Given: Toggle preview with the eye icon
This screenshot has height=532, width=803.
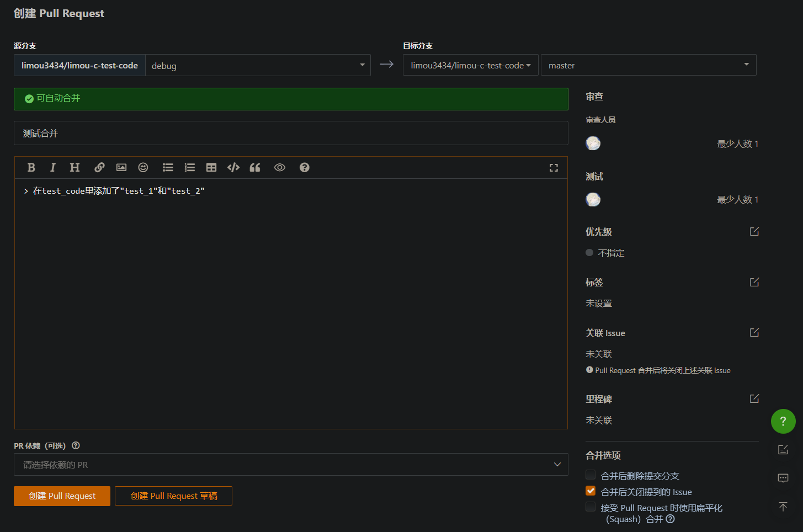Looking at the screenshot, I should pyautogui.click(x=280, y=168).
